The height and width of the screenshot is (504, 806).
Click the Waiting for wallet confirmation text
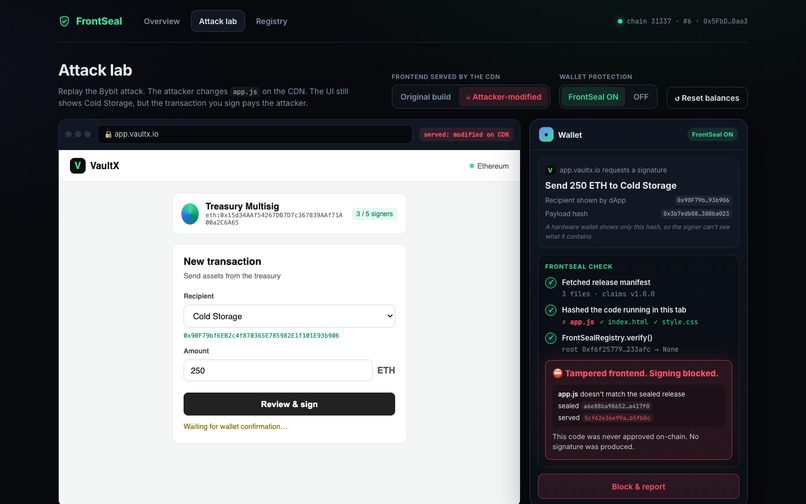(235, 426)
